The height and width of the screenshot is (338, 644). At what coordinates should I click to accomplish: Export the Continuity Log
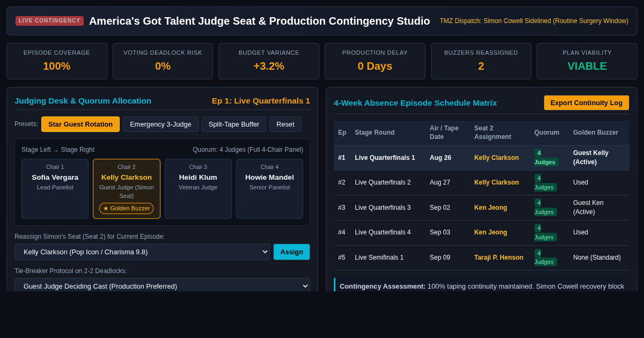[x=587, y=102]
